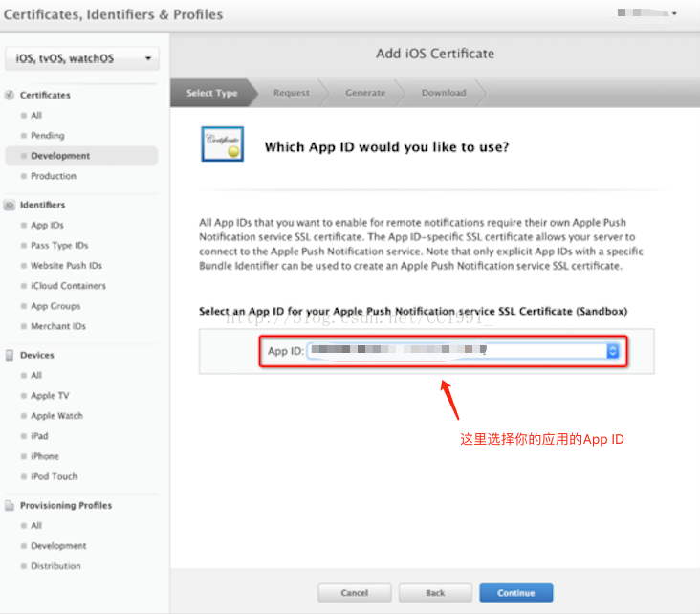Click the Devices section header

(x=37, y=355)
